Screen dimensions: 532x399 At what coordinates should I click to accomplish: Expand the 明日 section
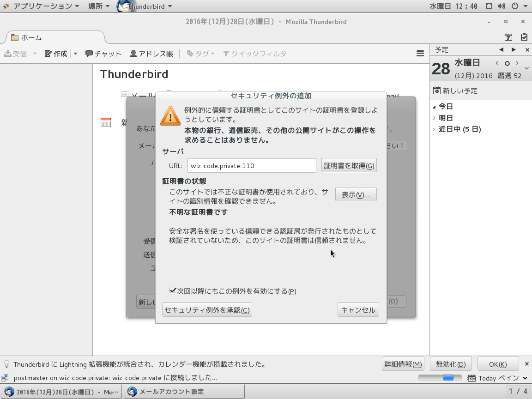tap(434, 118)
